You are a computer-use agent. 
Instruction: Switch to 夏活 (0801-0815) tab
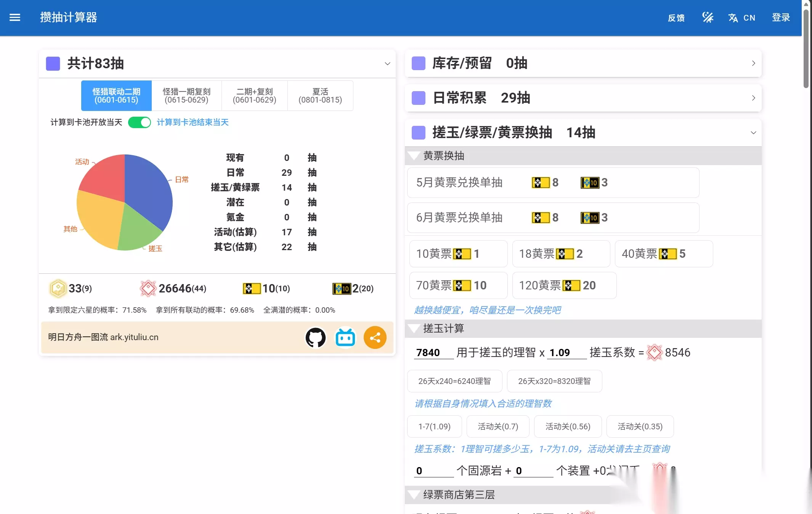tap(320, 96)
